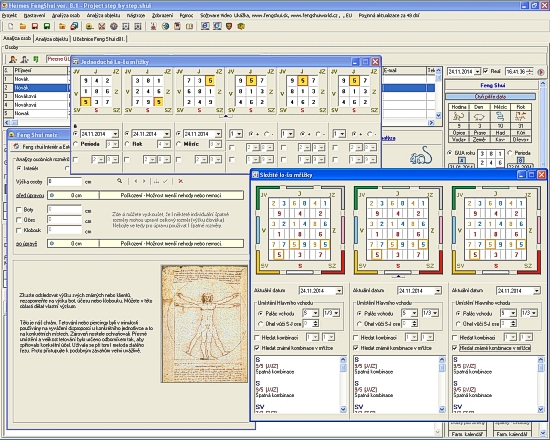Open Aktuální datum dropdown in middle complex panel
Image resolution: width=550 pixels, height=440 pixels.
click(x=438, y=291)
